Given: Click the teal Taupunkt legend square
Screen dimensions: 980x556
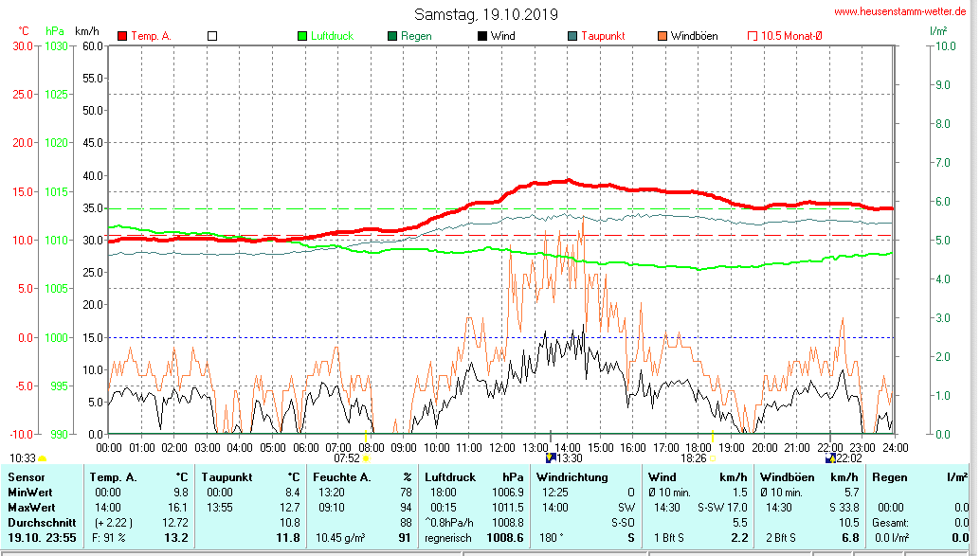Looking at the screenshot, I should tap(572, 36).
